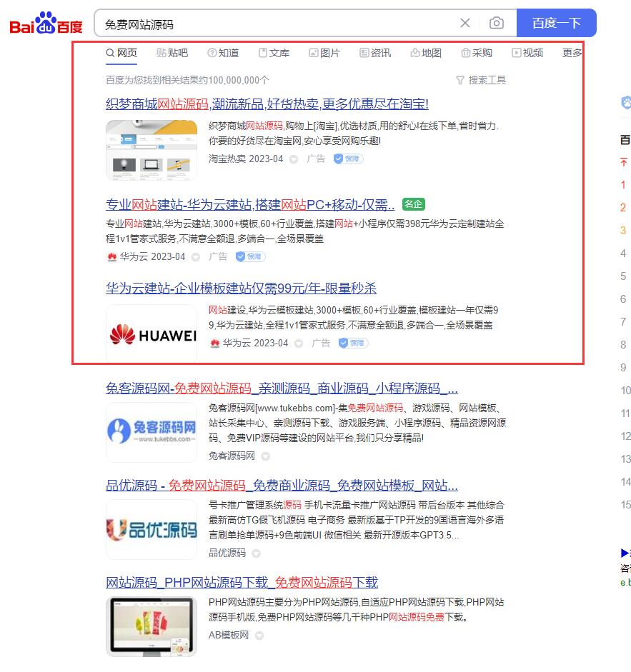The width and height of the screenshot is (631, 672).
Task: Expand dropdown next to 品优源码 source
Action: [x=256, y=553]
